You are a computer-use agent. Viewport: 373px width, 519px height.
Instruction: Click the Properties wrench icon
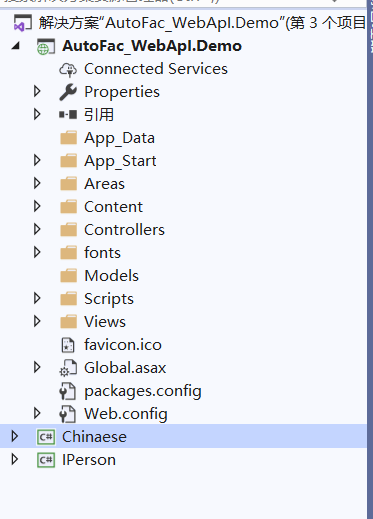point(68,92)
